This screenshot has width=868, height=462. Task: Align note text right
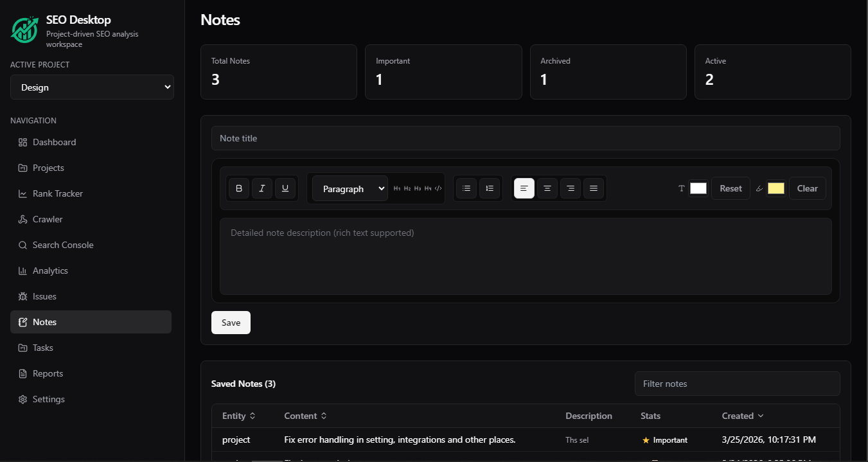coord(571,188)
